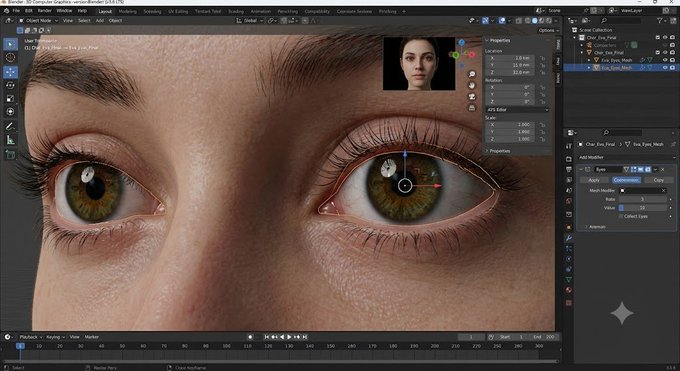Toggle viewport overlays button
This screenshot has height=371, width=680.
tap(502, 20)
